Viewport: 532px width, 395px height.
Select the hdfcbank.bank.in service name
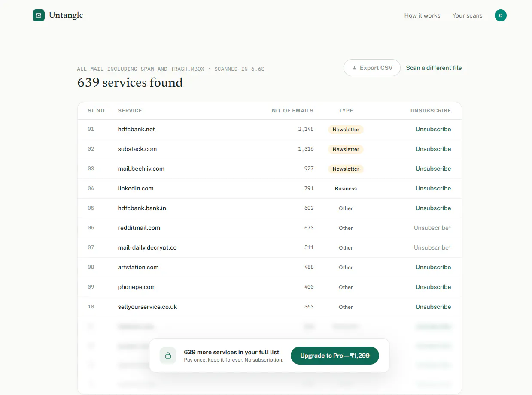coord(142,208)
